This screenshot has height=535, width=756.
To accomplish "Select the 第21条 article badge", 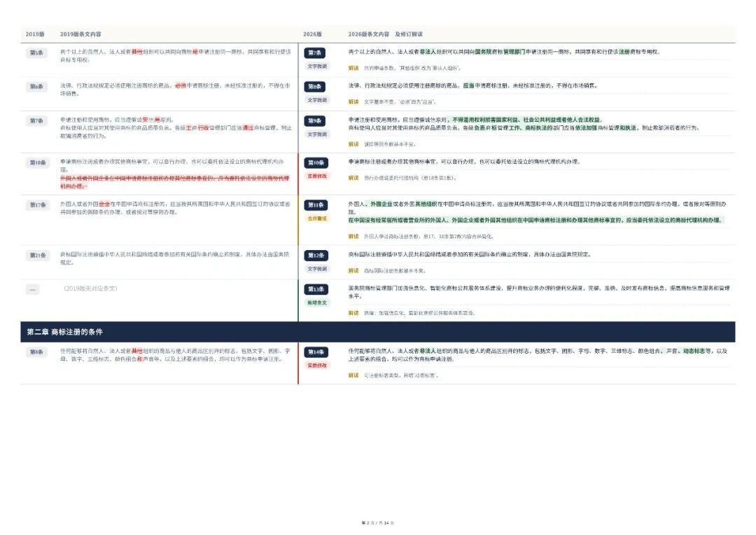I will [x=38, y=255].
